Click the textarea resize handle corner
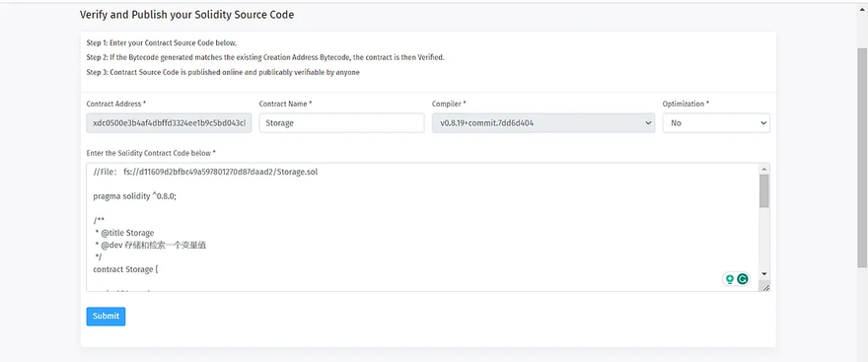The height and width of the screenshot is (362, 868). pos(765,287)
